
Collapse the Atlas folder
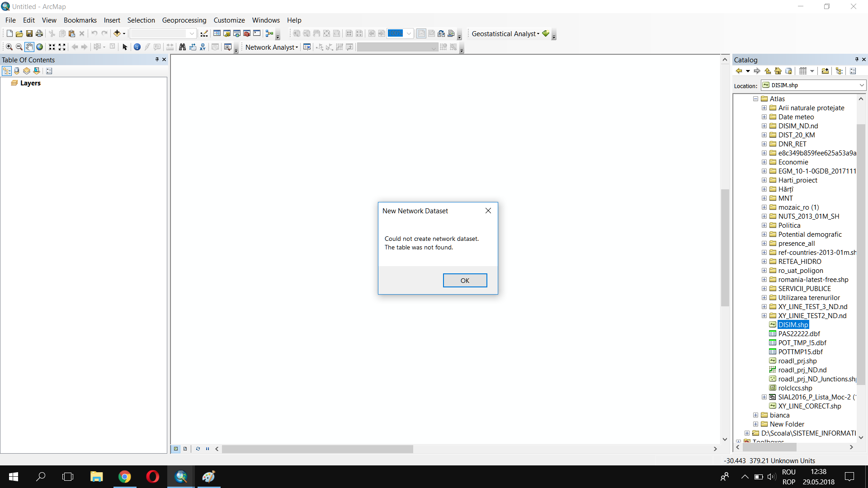tap(755, 99)
